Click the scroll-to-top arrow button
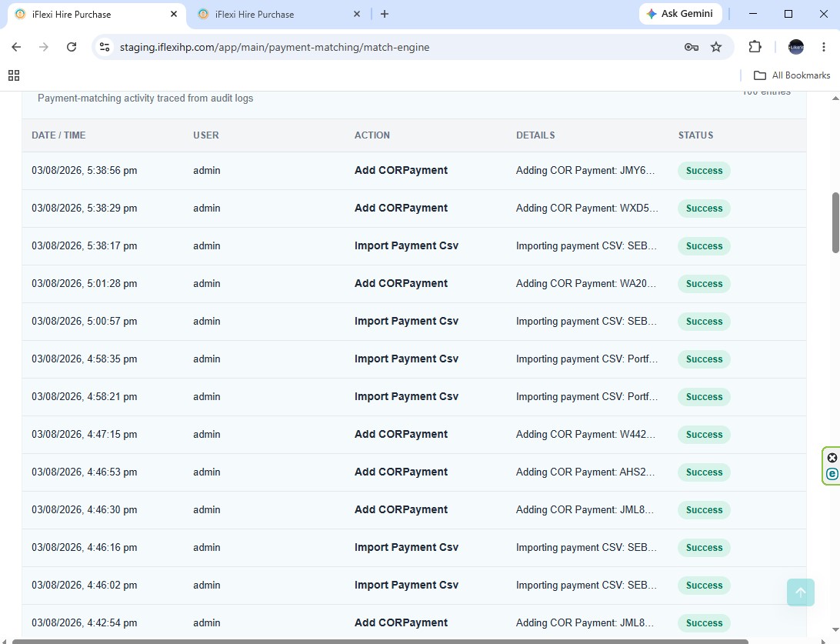 click(800, 592)
